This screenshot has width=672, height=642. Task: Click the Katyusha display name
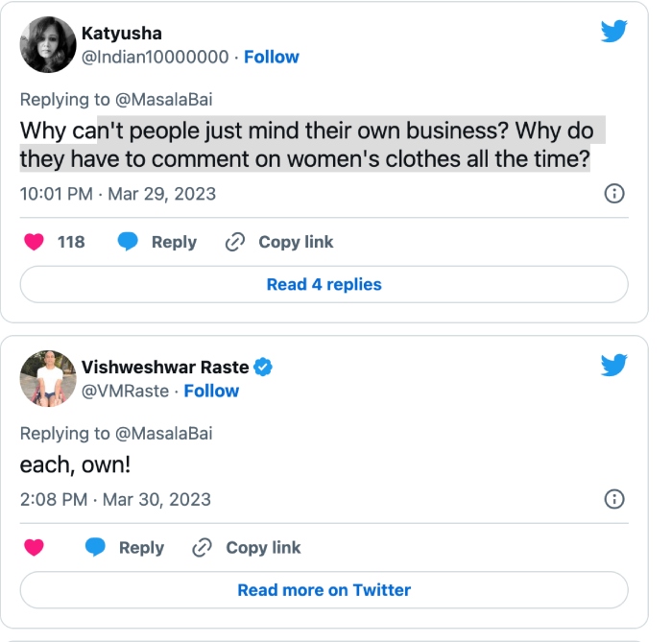click(122, 34)
